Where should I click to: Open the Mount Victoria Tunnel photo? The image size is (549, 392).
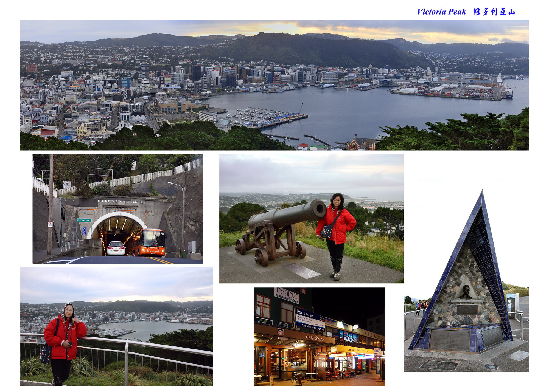coord(118,209)
